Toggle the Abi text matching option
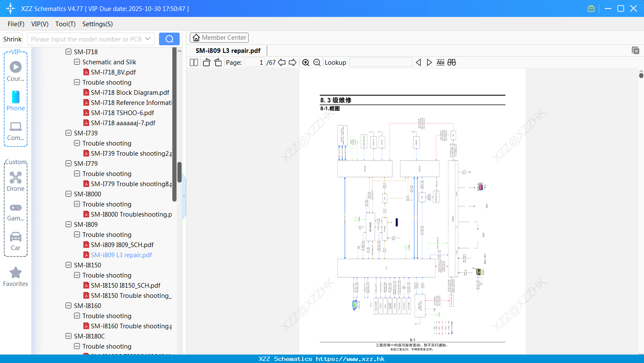 440,62
